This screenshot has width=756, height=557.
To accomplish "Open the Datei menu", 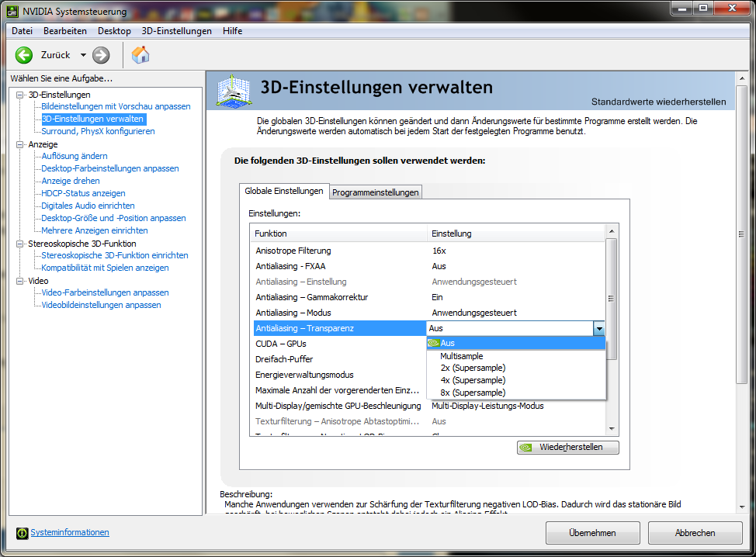I will (x=23, y=31).
